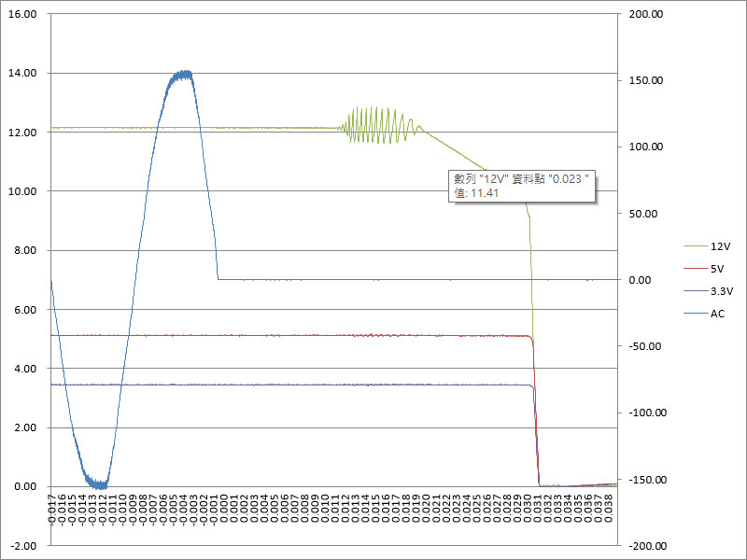Click the blue AC legend line swatch

pyautogui.click(x=696, y=314)
